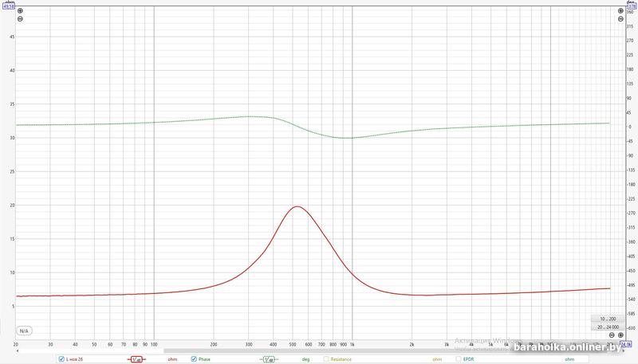Click the '1k' frequency axis label
638x364 pixels.
pos(352,345)
